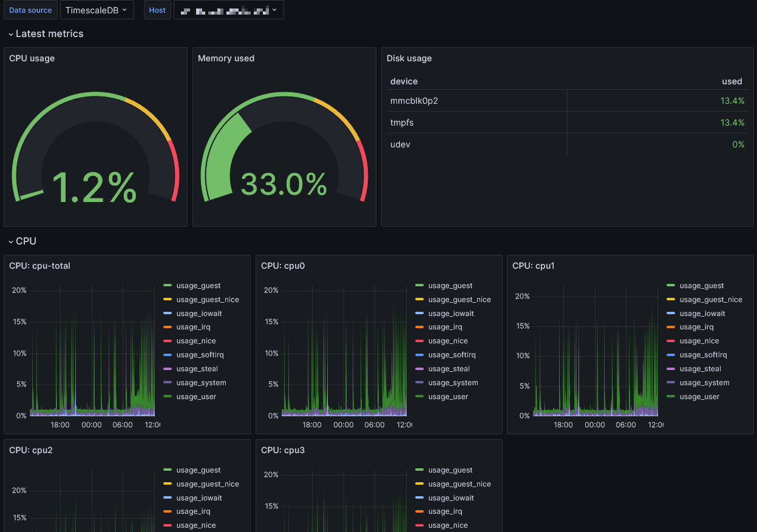The height and width of the screenshot is (532, 757).
Task: Open the CPU: cpu1 panel title
Action: tap(534, 266)
